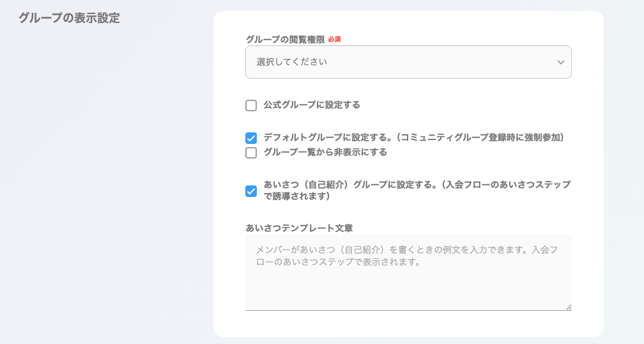The width and height of the screenshot is (644, 344).
Task: Click the あいさつテンプレート文章 field label
Action: click(x=299, y=228)
